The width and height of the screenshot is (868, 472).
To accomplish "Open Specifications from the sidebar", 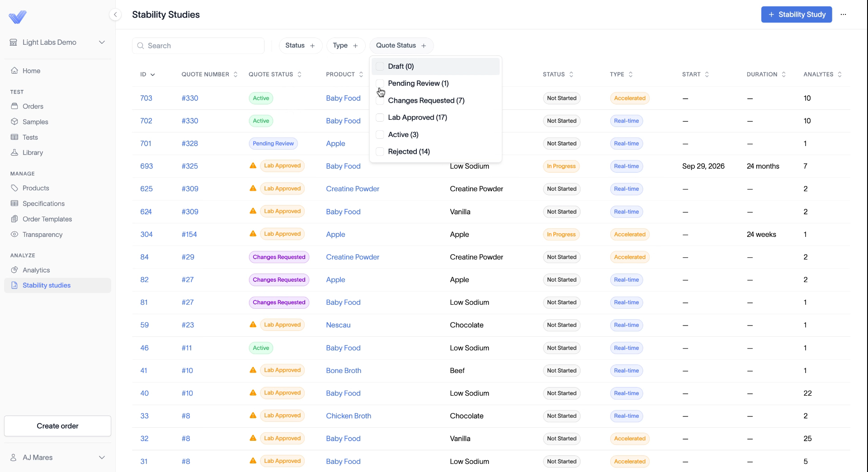I will 57,203.
